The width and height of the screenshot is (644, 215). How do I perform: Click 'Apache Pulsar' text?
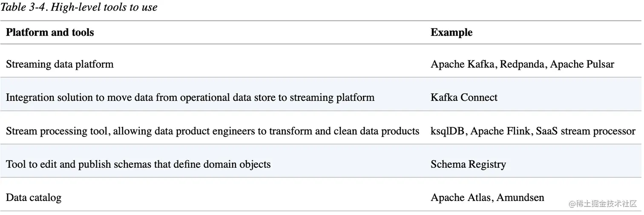[x=582, y=64]
